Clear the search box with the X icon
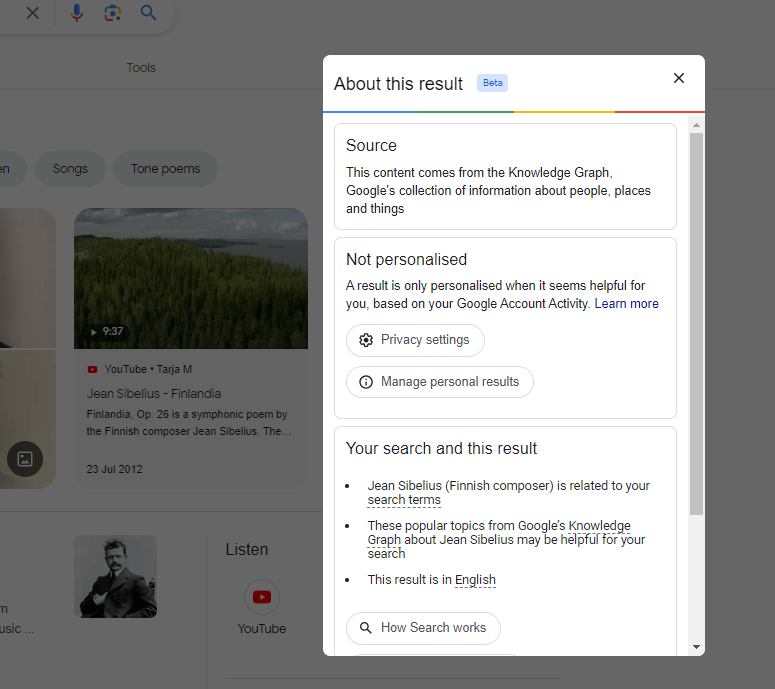 (33, 13)
